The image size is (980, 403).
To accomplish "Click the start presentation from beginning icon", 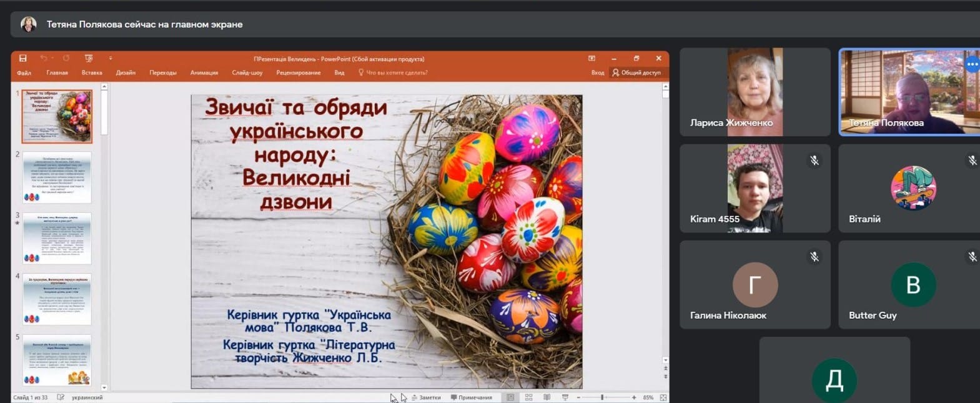I will (89, 58).
